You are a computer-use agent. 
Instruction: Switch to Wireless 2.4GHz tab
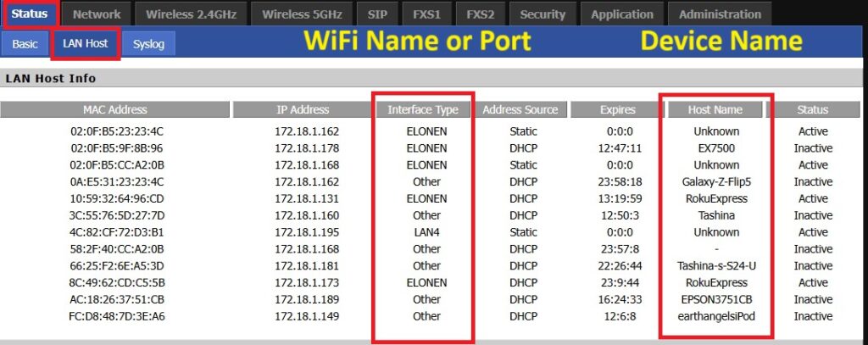point(192,14)
